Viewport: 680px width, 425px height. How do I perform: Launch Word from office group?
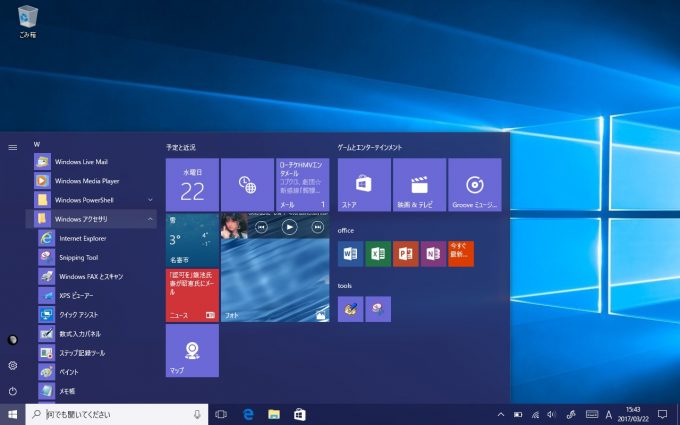350,254
